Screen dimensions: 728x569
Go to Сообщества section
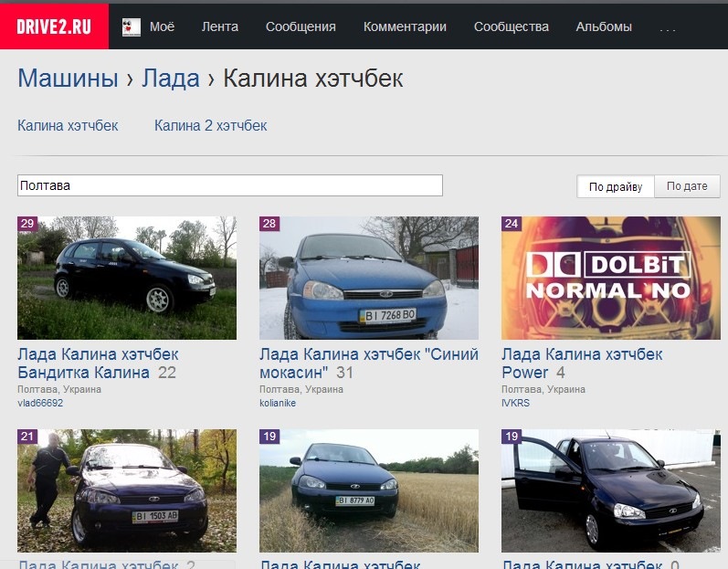tap(512, 26)
